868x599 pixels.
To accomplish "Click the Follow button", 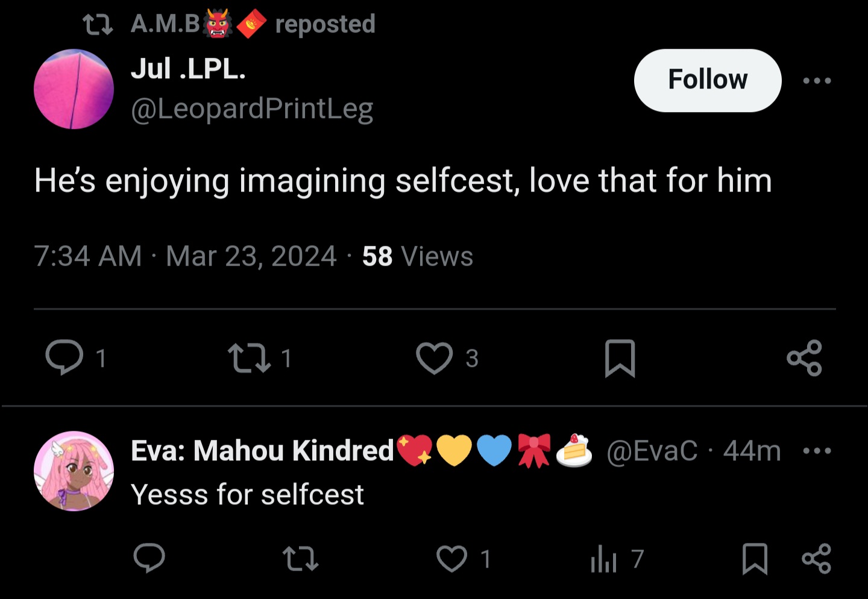I will pyautogui.click(x=708, y=80).
